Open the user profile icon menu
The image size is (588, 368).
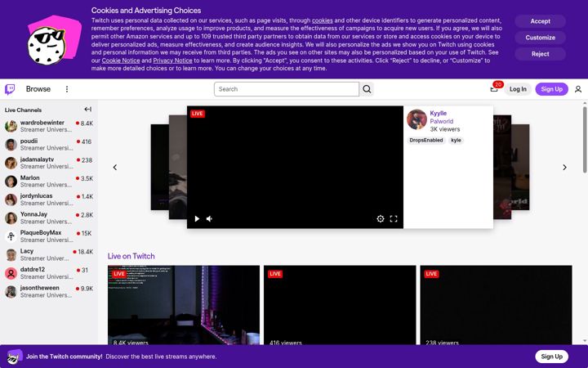[x=578, y=89]
